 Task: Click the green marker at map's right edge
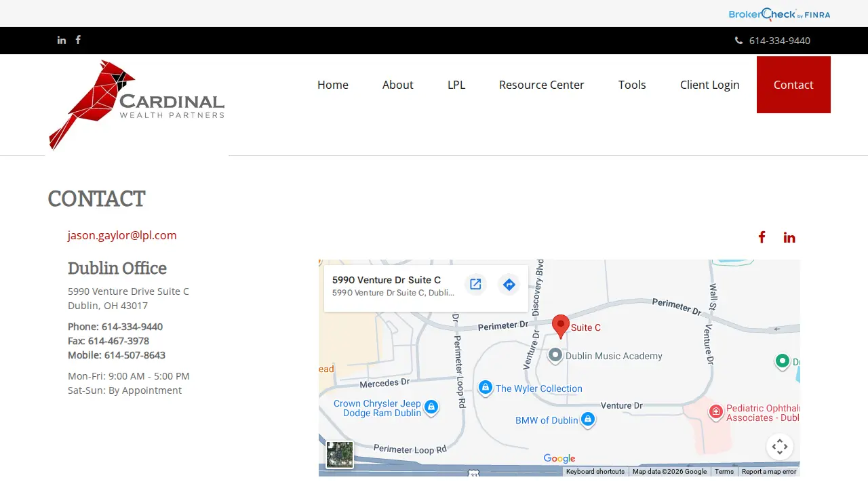783,361
